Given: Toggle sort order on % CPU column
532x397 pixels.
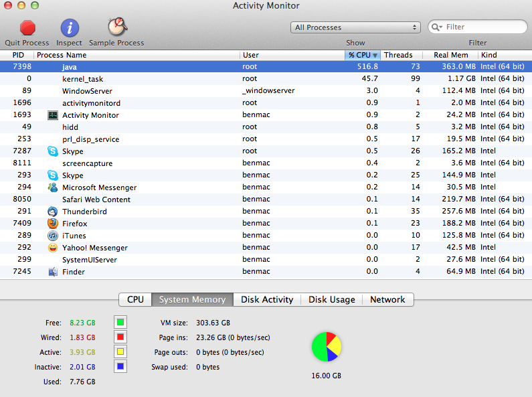Looking at the screenshot, I should point(363,55).
